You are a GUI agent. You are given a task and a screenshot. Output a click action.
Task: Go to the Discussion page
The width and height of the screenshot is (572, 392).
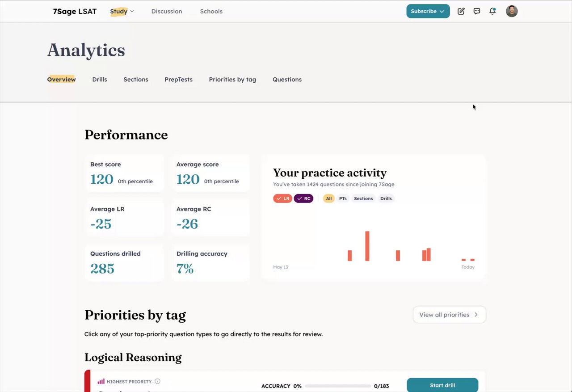pyautogui.click(x=167, y=11)
